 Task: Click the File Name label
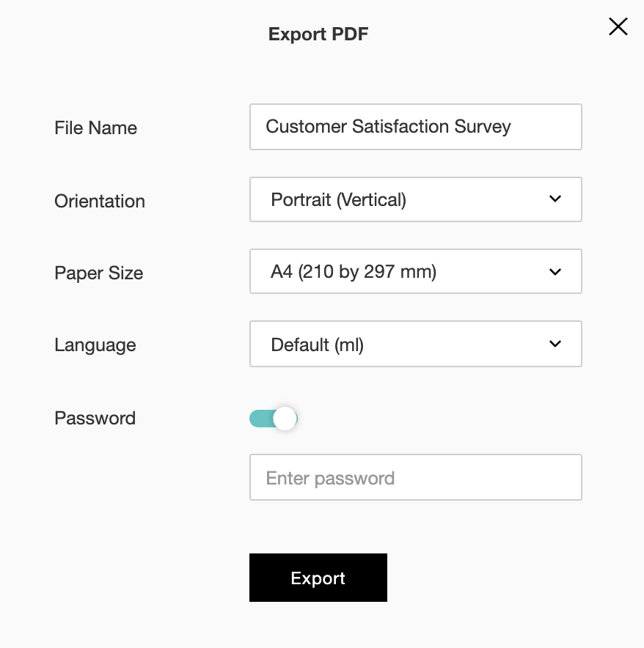(x=95, y=128)
